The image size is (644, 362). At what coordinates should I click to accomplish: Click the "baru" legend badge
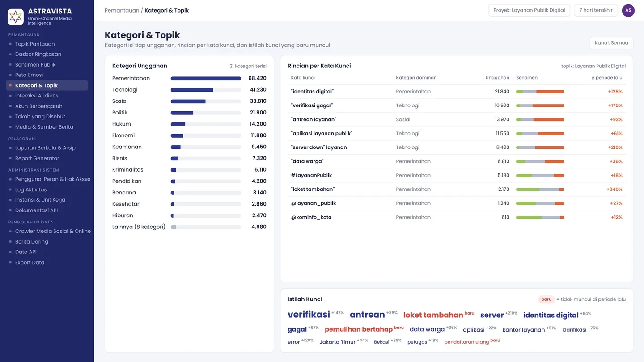coord(547,299)
